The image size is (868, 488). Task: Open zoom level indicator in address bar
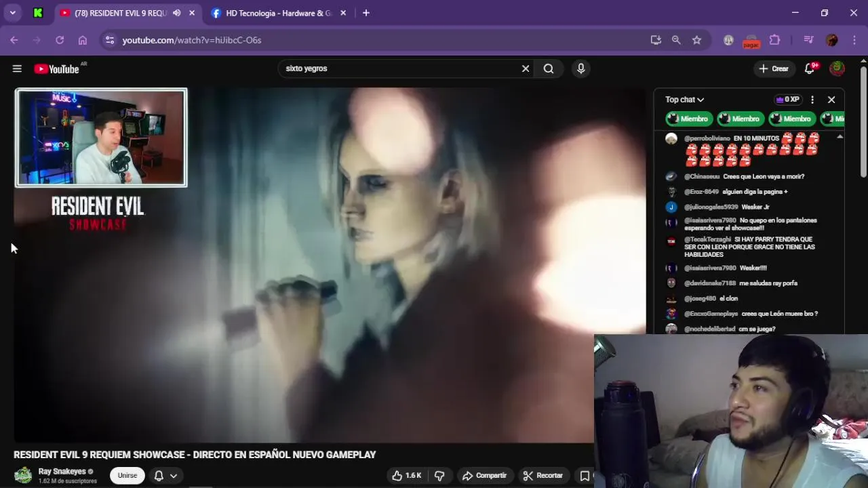676,40
